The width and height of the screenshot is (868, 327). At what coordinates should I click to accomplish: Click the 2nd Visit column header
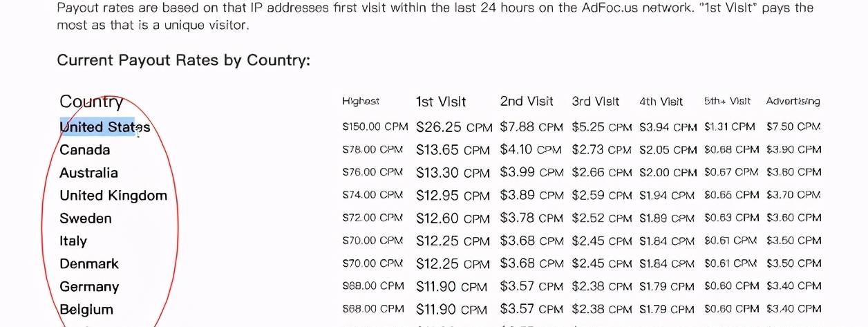pyautogui.click(x=527, y=102)
